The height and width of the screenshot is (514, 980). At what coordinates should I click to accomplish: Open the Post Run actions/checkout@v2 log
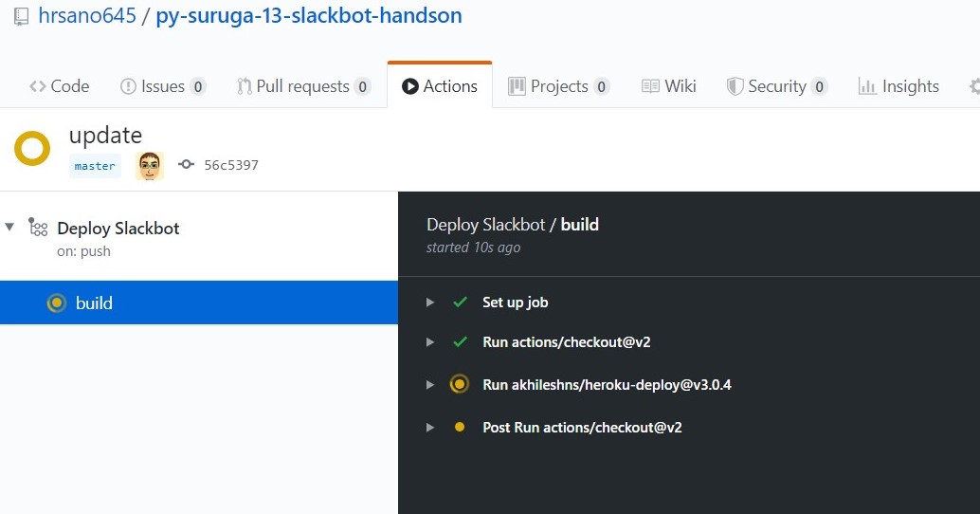[582, 428]
